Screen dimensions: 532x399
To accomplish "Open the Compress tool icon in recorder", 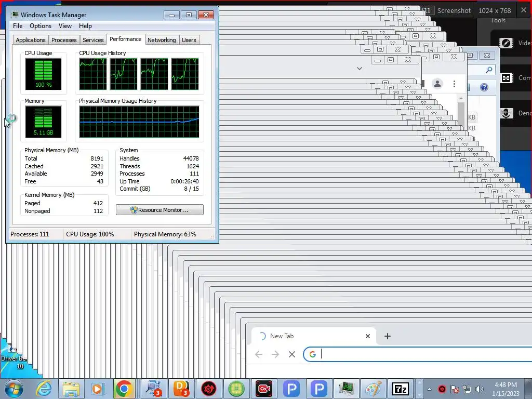I will click(x=506, y=78).
